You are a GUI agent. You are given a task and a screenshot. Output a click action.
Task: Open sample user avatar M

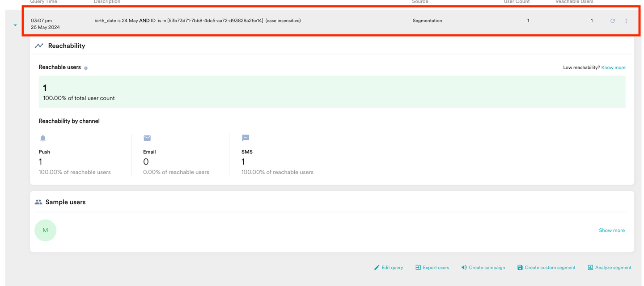click(x=45, y=230)
